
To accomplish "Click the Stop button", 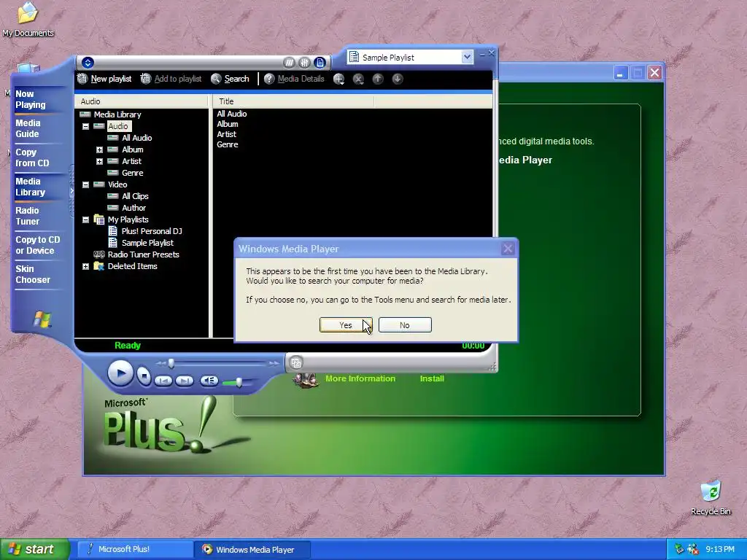I will coord(144,376).
